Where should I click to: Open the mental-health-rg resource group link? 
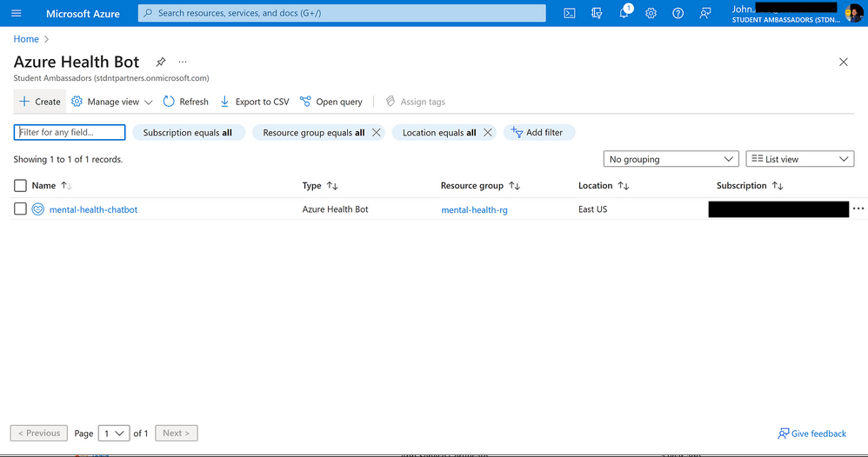[474, 209]
